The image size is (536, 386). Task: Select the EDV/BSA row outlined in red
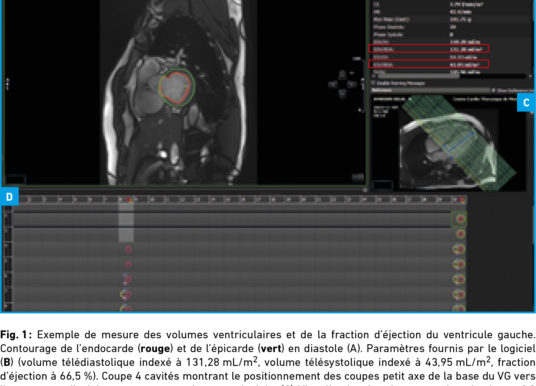[x=429, y=49]
